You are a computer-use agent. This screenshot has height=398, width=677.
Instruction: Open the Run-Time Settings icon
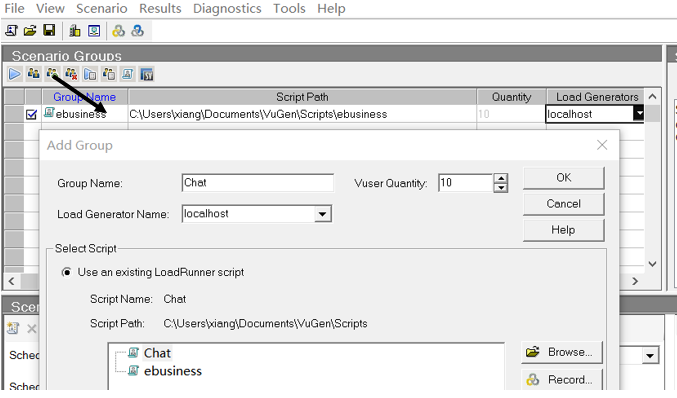(x=90, y=74)
